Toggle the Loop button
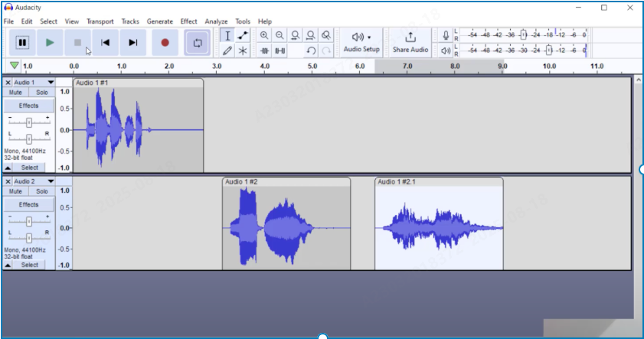The image size is (644, 339). click(x=197, y=42)
